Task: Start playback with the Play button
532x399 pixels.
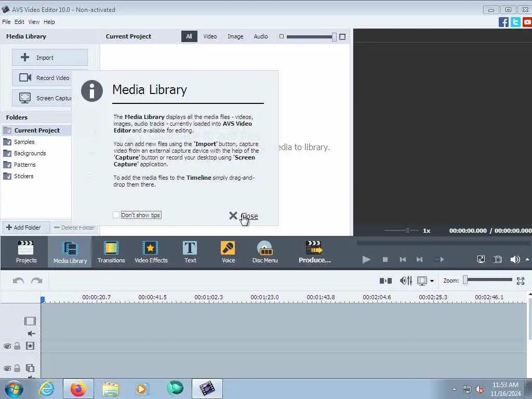Action: 366,260
